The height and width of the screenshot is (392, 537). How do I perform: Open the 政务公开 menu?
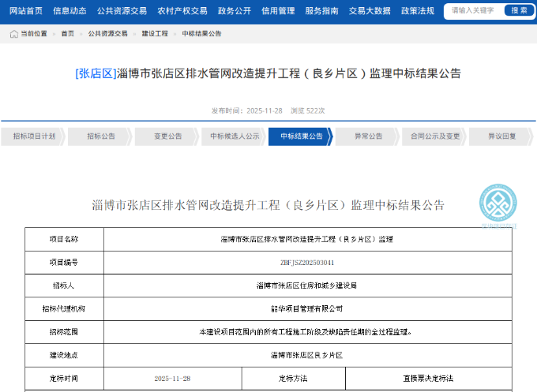(235, 11)
